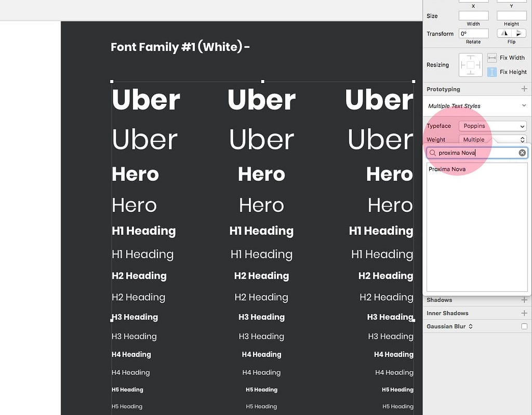The width and height of the screenshot is (532, 415).
Task: Open the Weight Multiple stepper dropdown
Action: tap(493, 140)
